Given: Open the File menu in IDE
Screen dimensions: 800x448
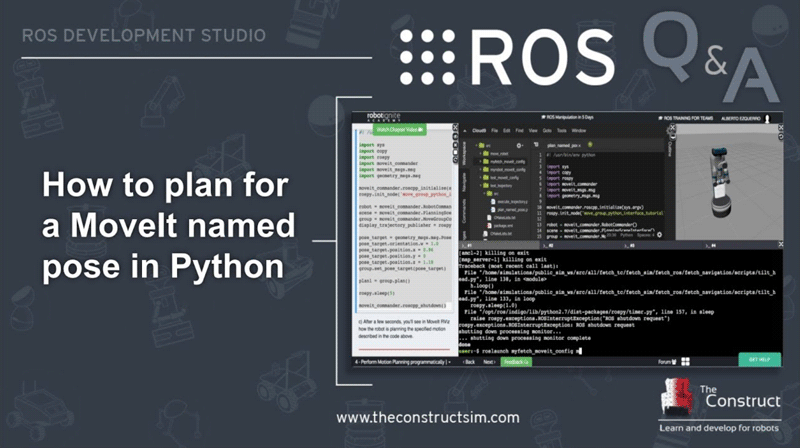Looking at the screenshot, I should 494,131.
